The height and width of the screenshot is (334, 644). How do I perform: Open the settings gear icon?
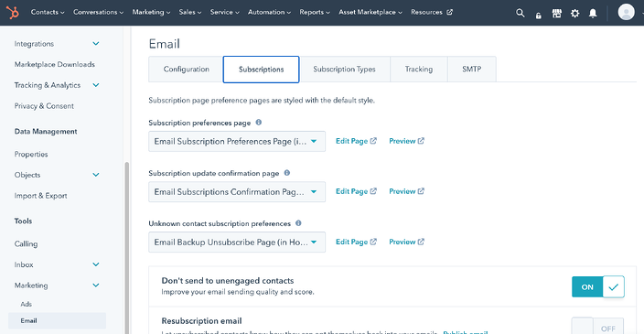pyautogui.click(x=574, y=13)
